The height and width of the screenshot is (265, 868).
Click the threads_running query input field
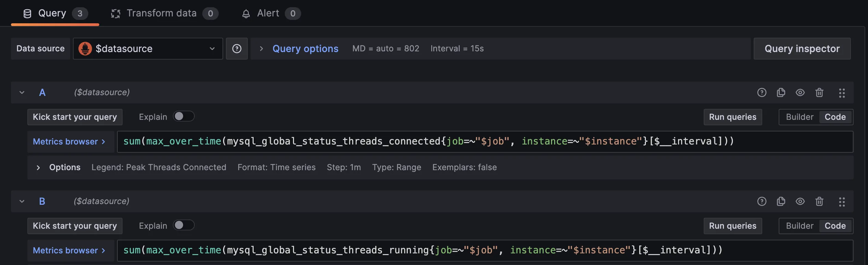pyautogui.click(x=479, y=250)
